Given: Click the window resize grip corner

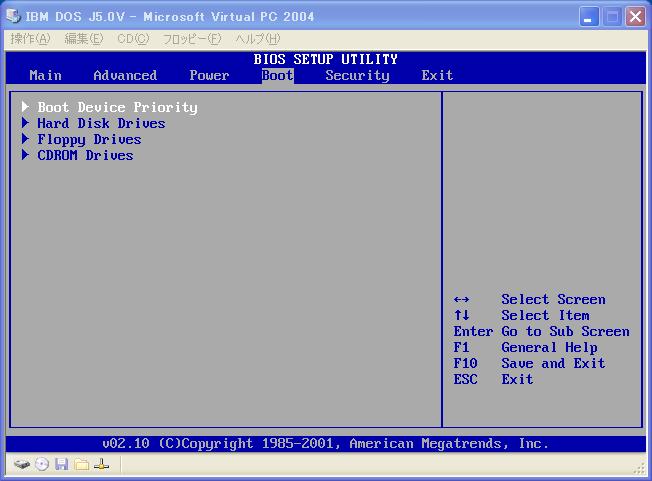Looking at the screenshot, I should (640, 469).
